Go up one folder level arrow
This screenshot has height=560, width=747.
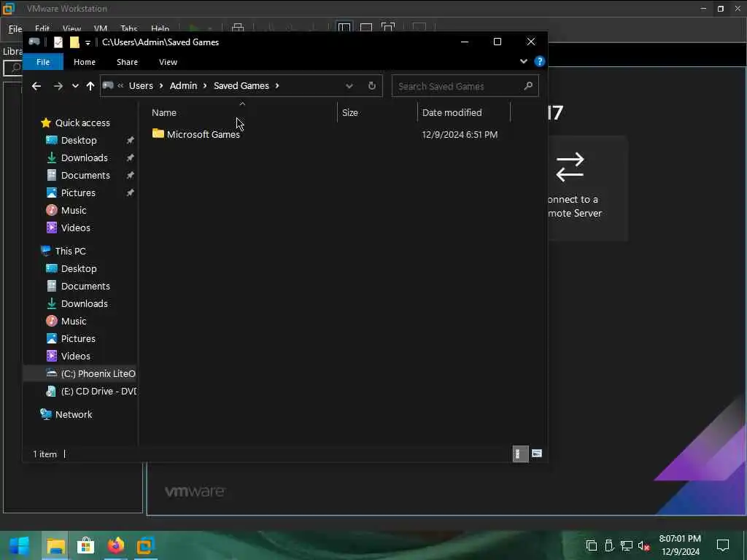pyautogui.click(x=90, y=86)
